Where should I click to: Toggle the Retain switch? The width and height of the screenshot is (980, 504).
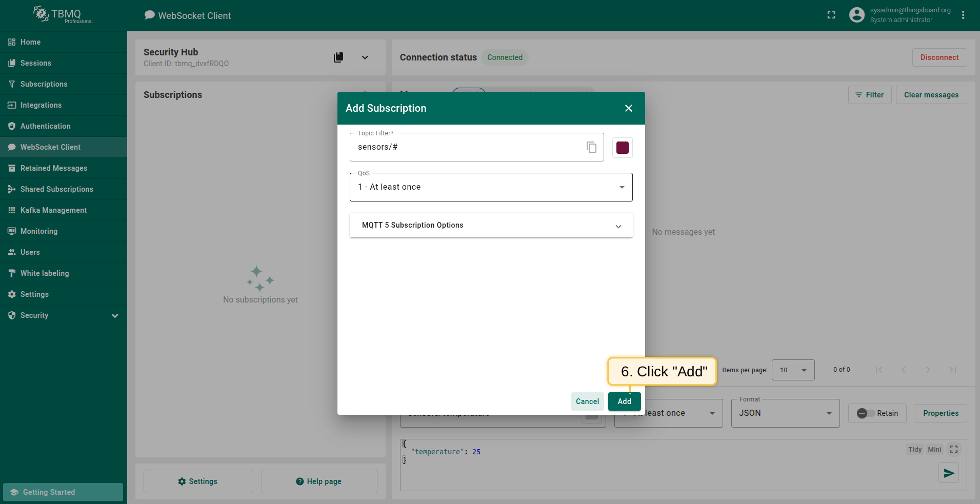point(866,413)
